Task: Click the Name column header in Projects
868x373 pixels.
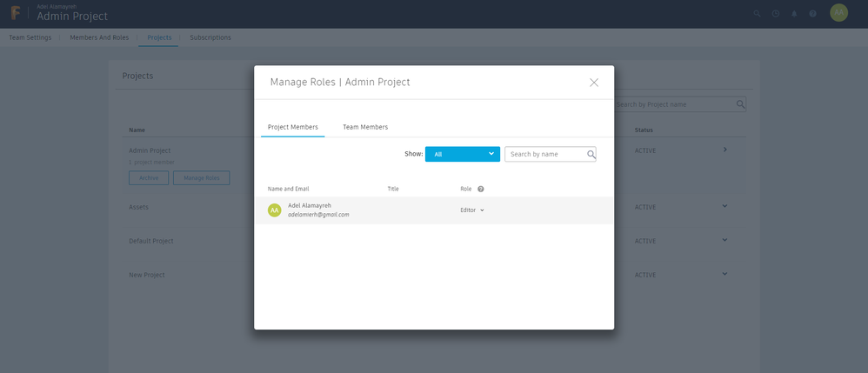Action: (137, 130)
